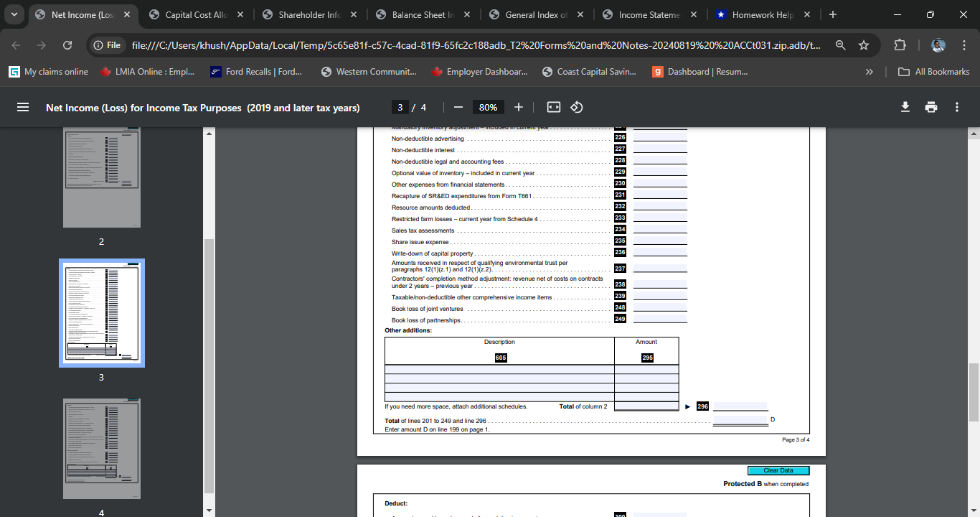
Task: Open the browser Extensions puzzle icon
Action: 900,44
